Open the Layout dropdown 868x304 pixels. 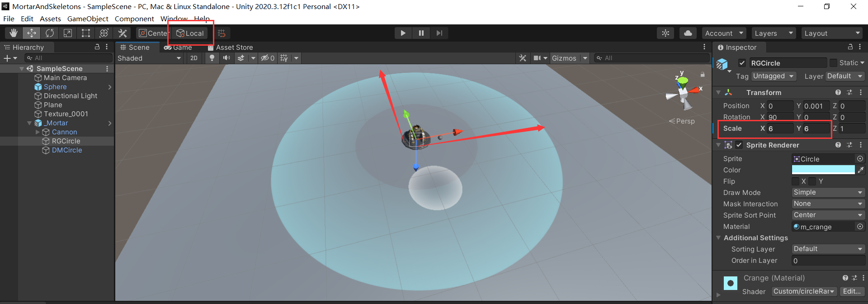click(x=832, y=33)
